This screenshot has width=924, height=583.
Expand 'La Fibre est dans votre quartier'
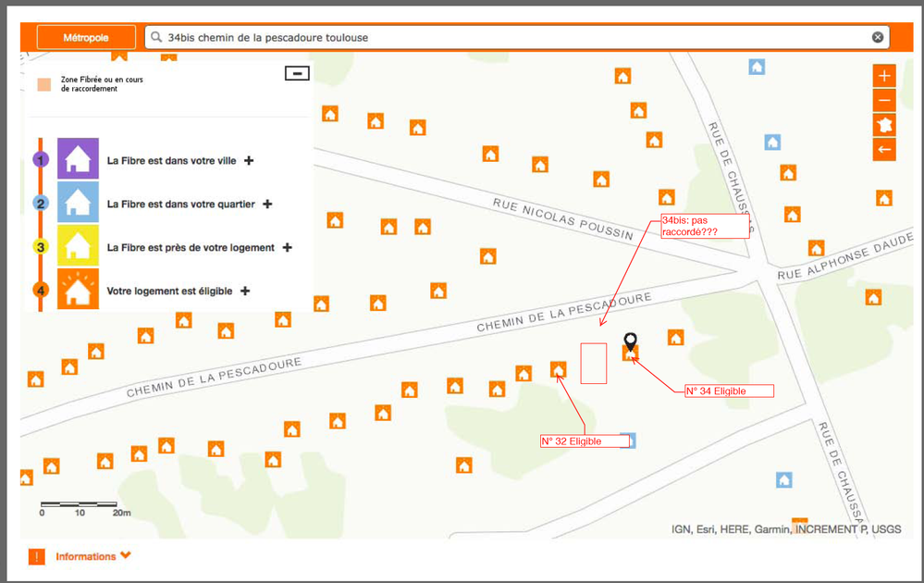pos(267,205)
